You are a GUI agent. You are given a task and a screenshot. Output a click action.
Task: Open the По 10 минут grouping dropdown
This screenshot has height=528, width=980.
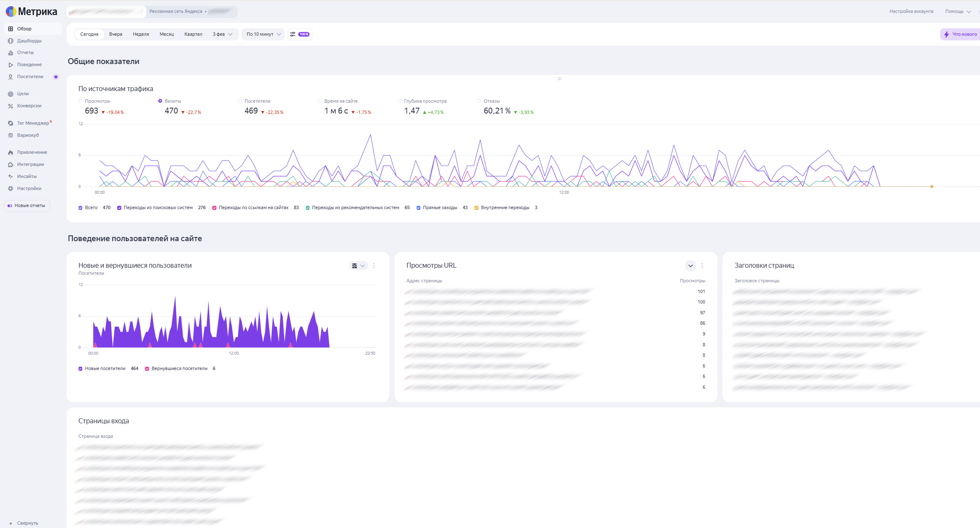click(x=263, y=34)
